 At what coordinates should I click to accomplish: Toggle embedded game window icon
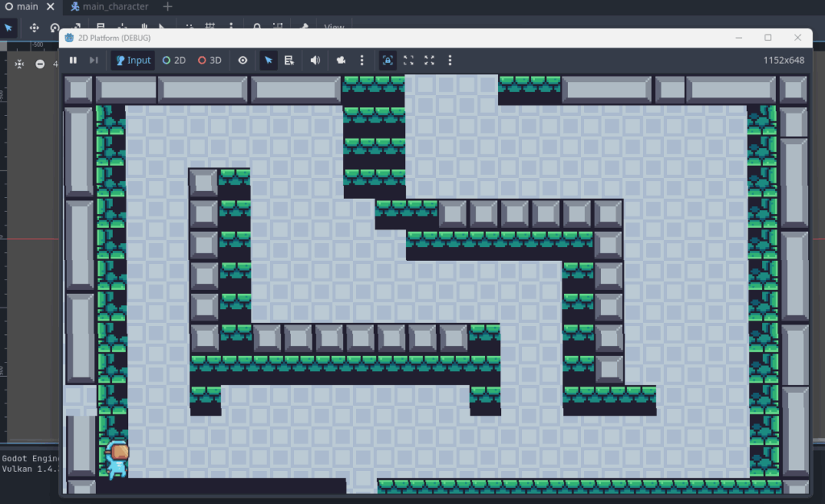coord(388,60)
